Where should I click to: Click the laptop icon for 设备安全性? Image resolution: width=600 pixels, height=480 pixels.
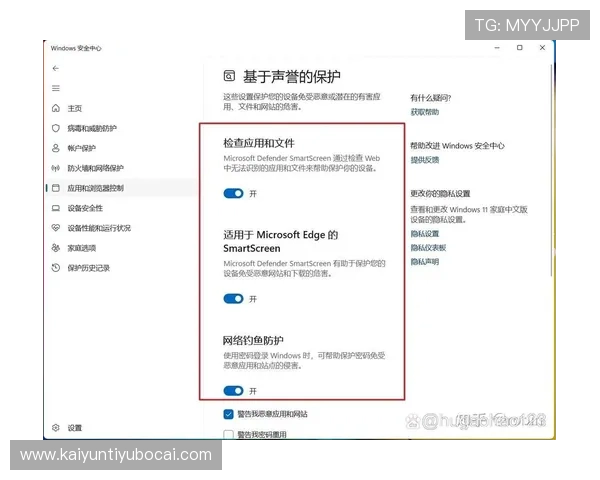(56, 208)
